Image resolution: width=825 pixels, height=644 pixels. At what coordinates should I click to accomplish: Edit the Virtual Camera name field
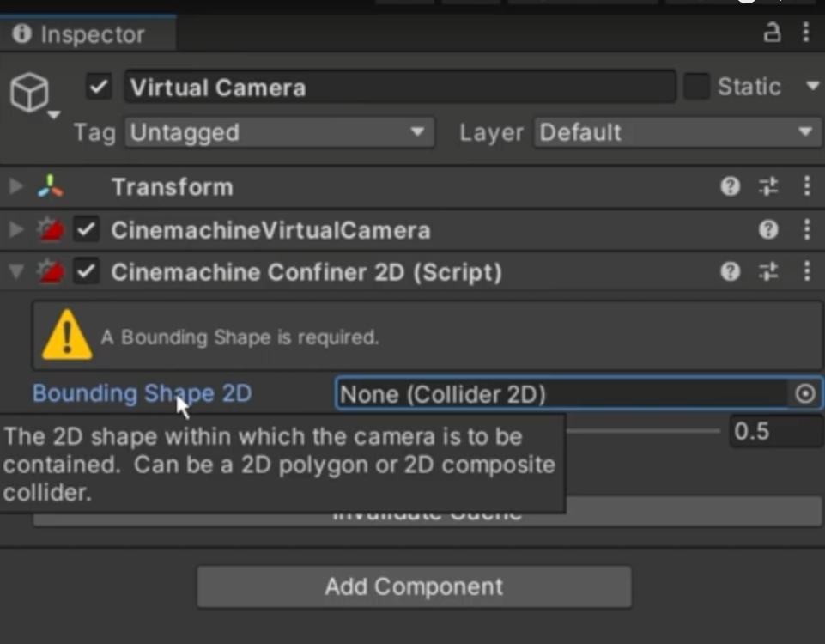[400, 87]
